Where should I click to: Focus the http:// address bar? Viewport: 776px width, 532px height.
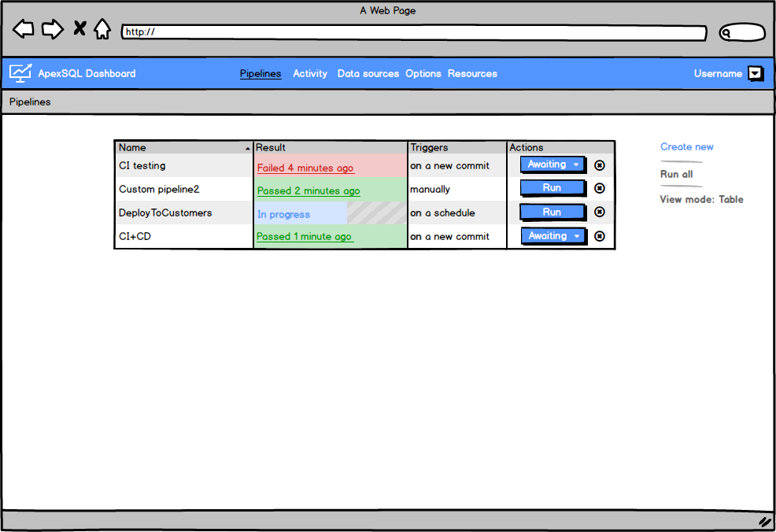[414, 32]
